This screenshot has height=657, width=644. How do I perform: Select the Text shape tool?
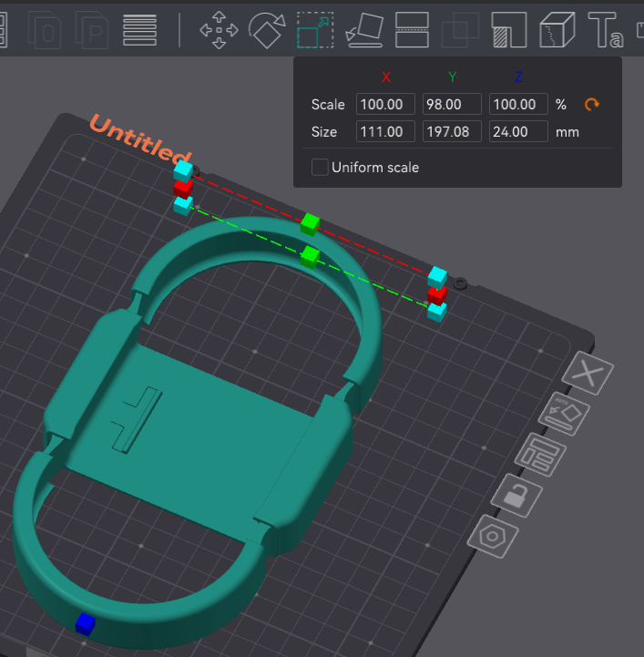pyautogui.click(x=606, y=30)
